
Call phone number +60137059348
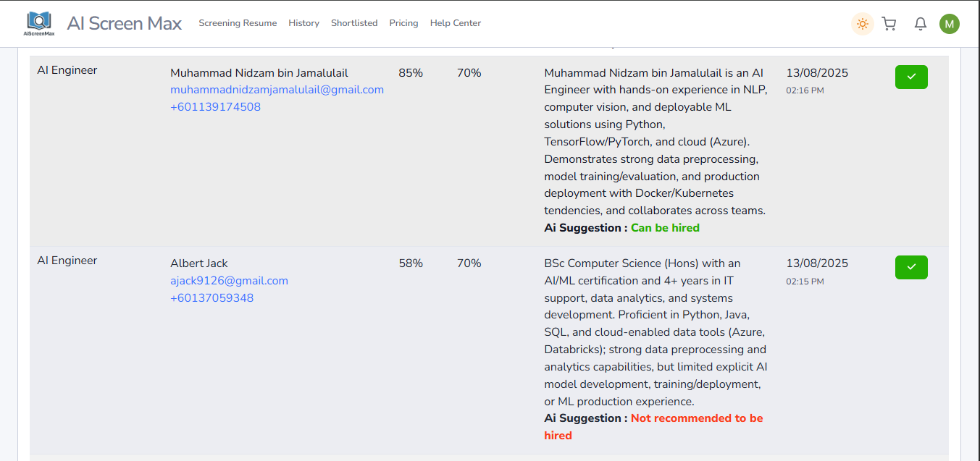[212, 298]
